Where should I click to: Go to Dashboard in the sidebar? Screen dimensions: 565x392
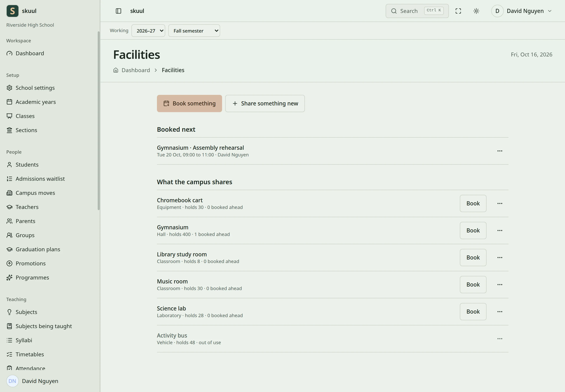[x=30, y=53]
